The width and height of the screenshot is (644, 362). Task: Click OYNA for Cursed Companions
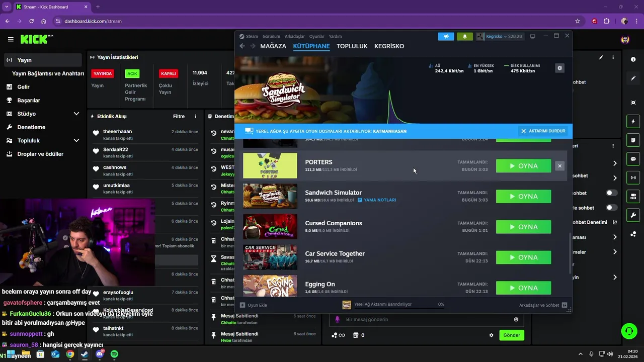pyautogui.click(x=523, y=227)
